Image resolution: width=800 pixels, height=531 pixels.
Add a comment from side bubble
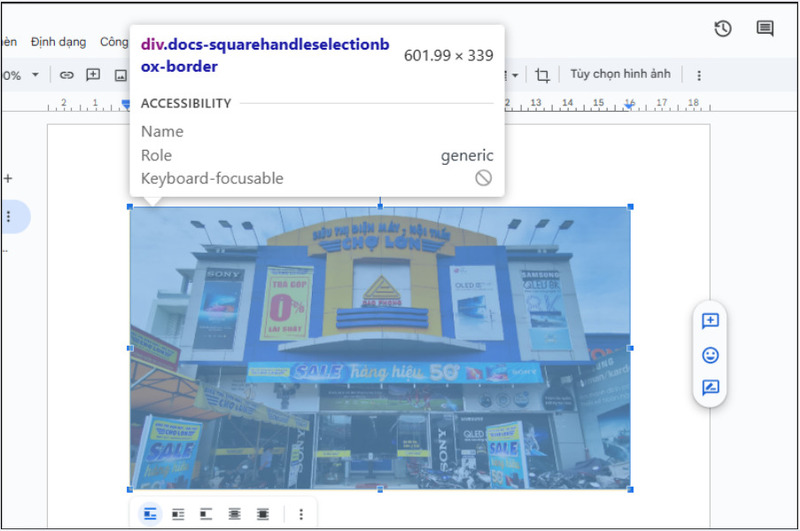coord(711,321)
